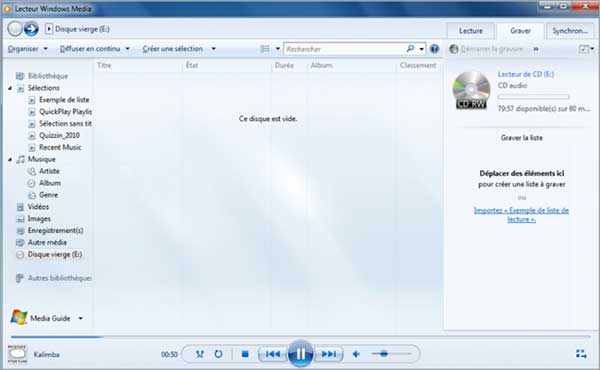Collapse the Musique tree node
600x370 pixels.
10,160
